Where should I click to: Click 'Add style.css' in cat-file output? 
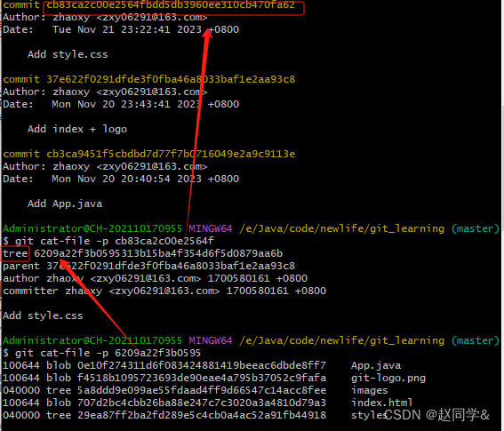pos(43,316)
